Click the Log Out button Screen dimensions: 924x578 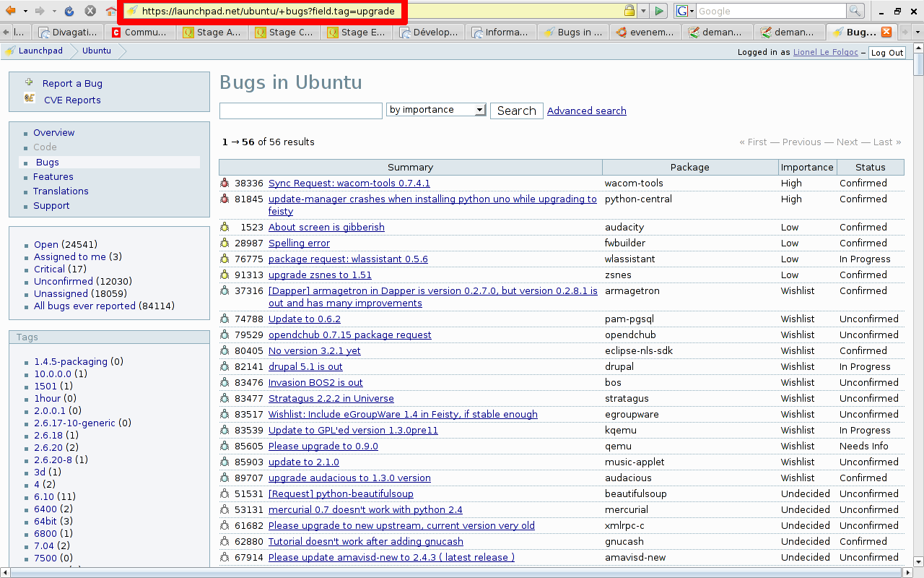[886, 53]
